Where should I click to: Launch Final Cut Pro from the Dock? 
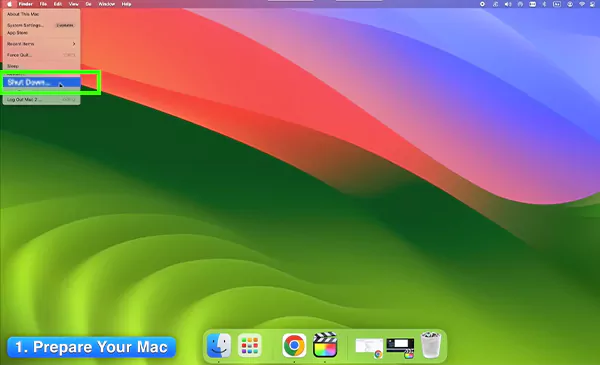click(x=325, y=345)
